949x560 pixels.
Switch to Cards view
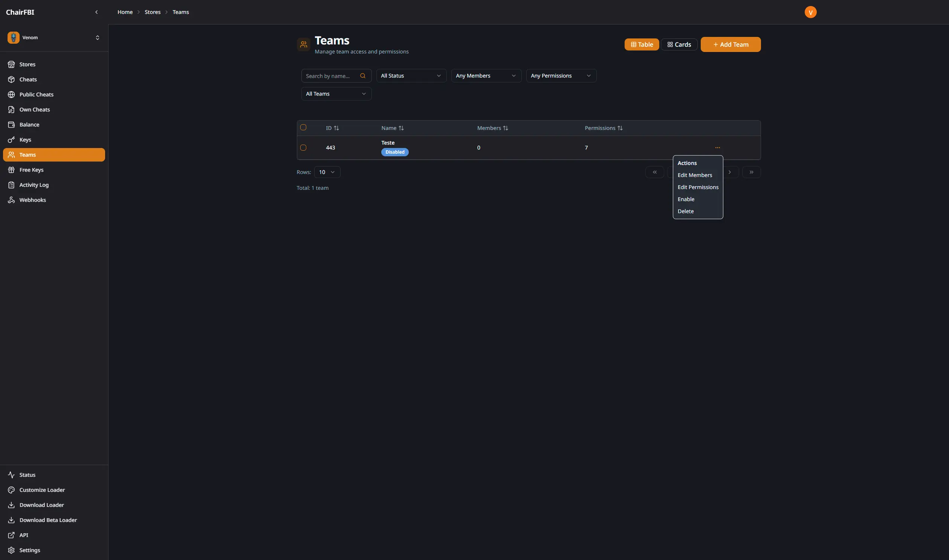pos(679,44)
